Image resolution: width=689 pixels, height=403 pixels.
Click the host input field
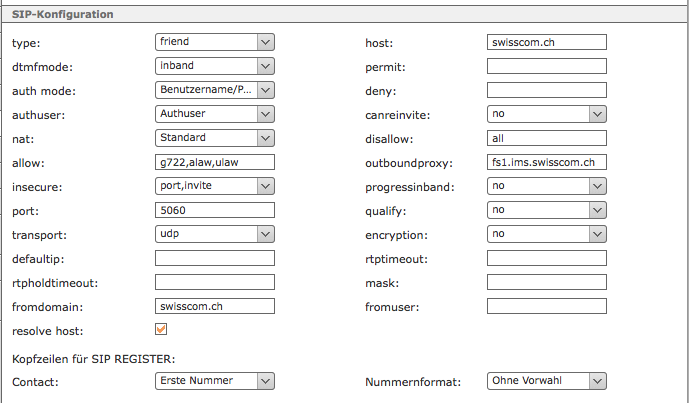pyautogui.click(x=547, y=42)
